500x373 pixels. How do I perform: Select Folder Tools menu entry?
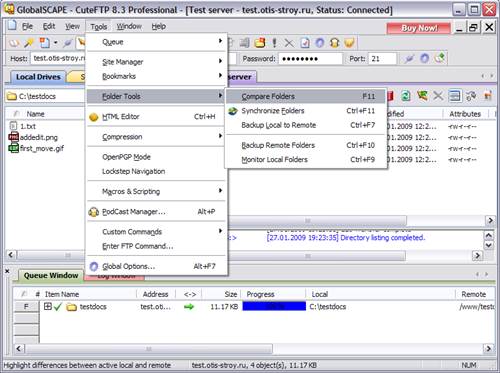click(x=156, y=96)
